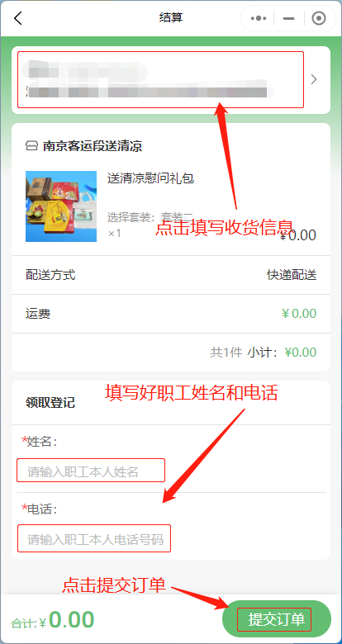Viewport: 342px width, 644px height.
Task: Open the three-dot more menu
Action: [x=259, y=18]
